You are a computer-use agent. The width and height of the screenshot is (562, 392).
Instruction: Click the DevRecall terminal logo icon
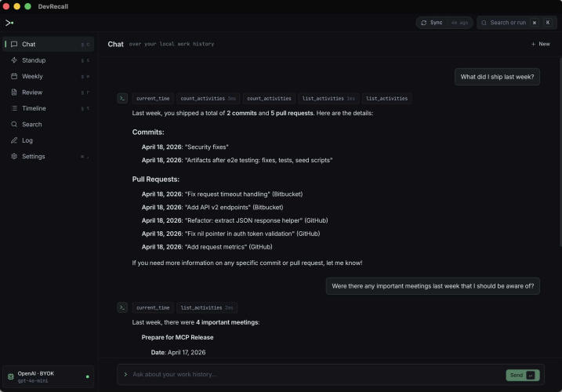9,23
